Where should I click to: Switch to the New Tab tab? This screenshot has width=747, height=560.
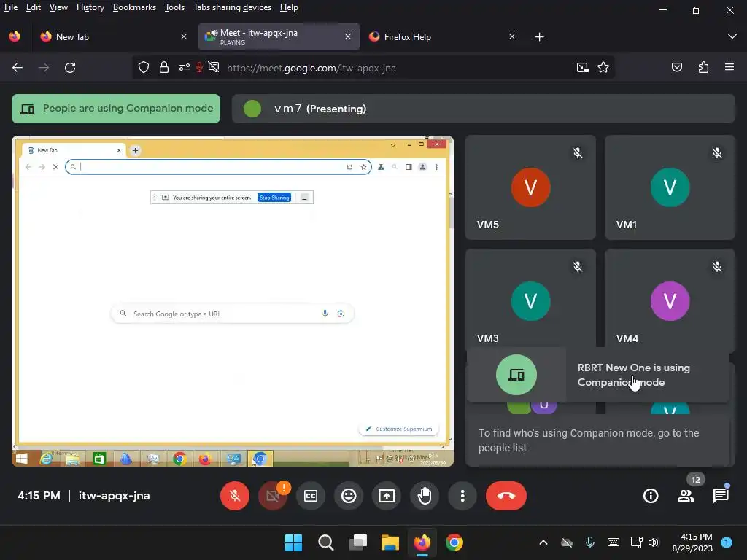pos(113,36)
